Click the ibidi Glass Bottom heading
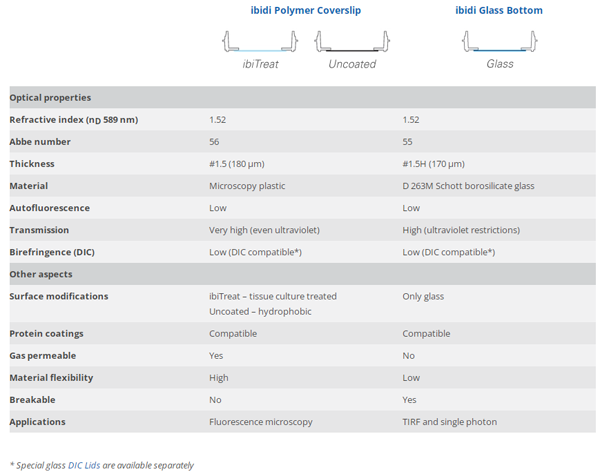 click(x=499, y=11)
